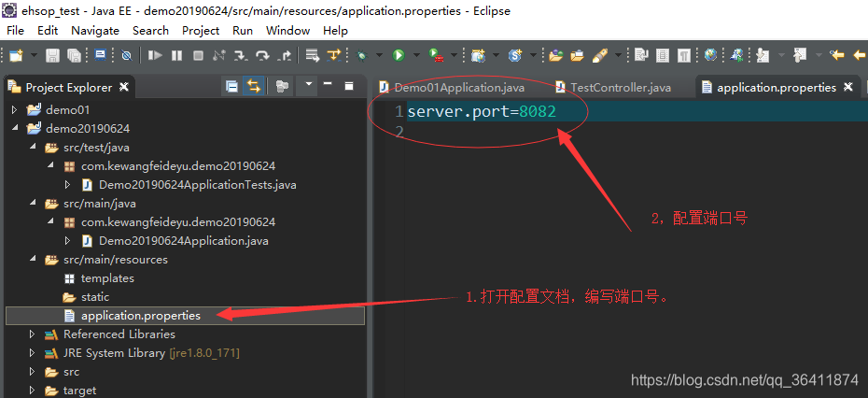Click the Debug bug icon
868x398 pixels.
pos(362,55)
